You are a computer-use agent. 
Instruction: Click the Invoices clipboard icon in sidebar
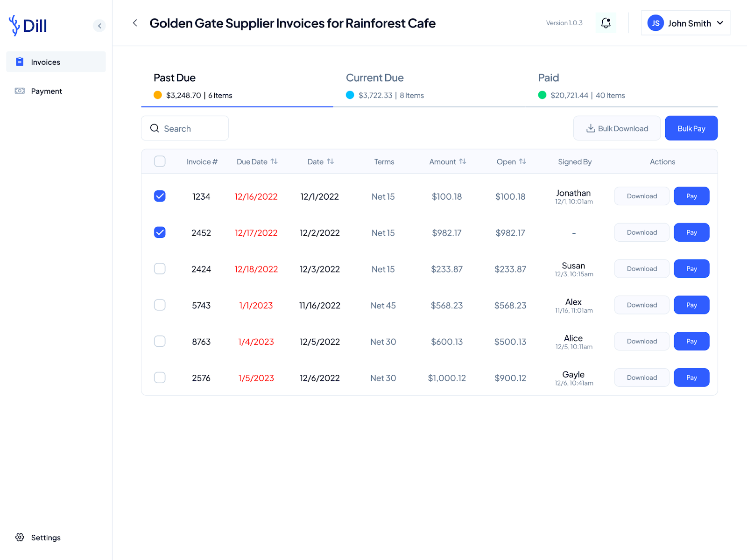click(20, 62)
